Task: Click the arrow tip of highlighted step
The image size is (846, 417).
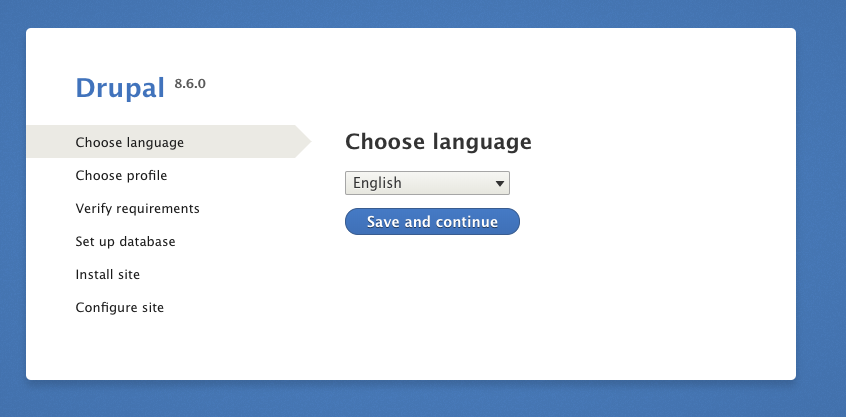Action: coord(306,141)
